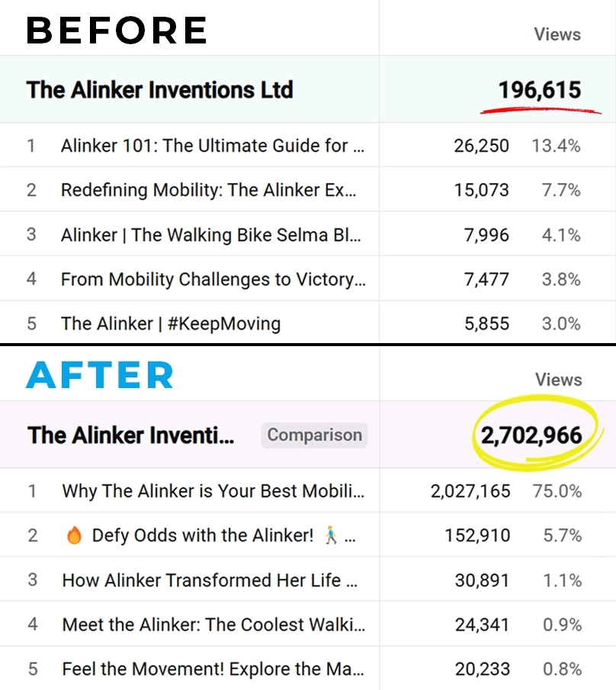Click the truncated The Alinker Inventi... channel name

point(130,435)
